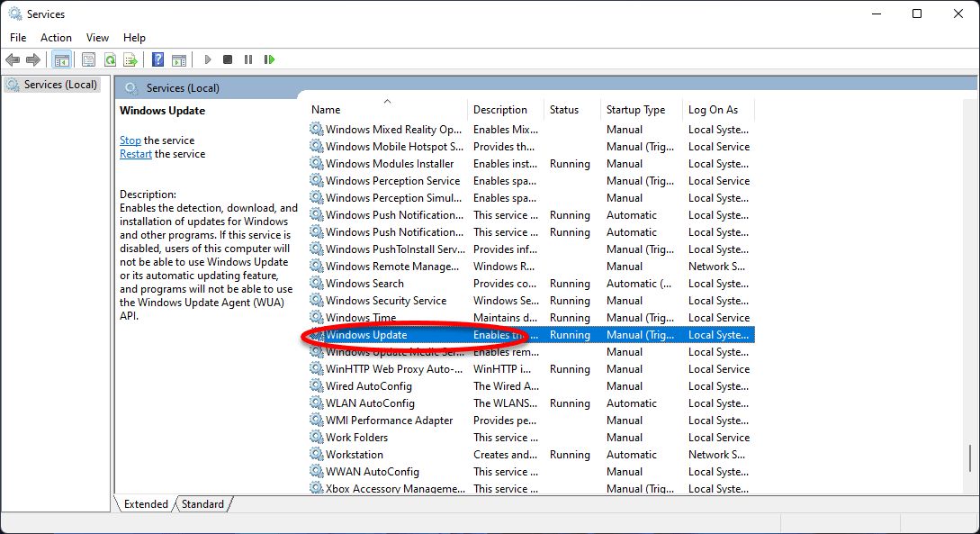Click the Restart the service link
This screenshot has height=534, width=980.
pyautogui.click(x=136, y=154)
